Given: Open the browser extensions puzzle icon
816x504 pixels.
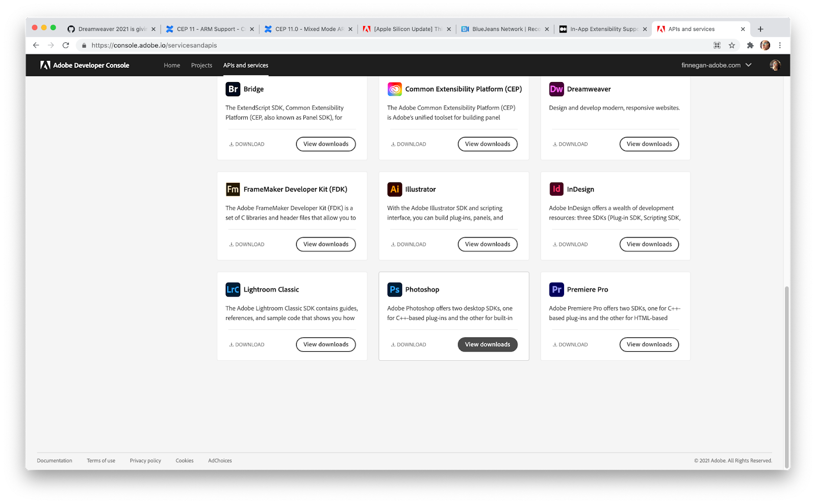Looking at the screenshot, I should click(750, 45).
